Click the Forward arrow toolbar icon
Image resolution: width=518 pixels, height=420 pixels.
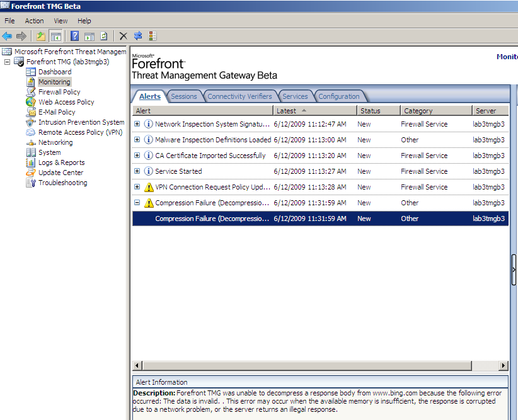pyautogui.click(x=21, y=36)
